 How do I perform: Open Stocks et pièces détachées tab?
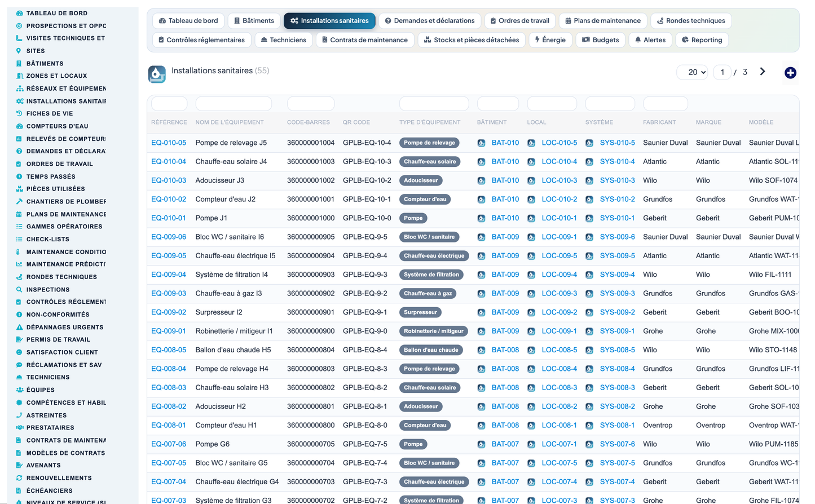click(472, 40)
